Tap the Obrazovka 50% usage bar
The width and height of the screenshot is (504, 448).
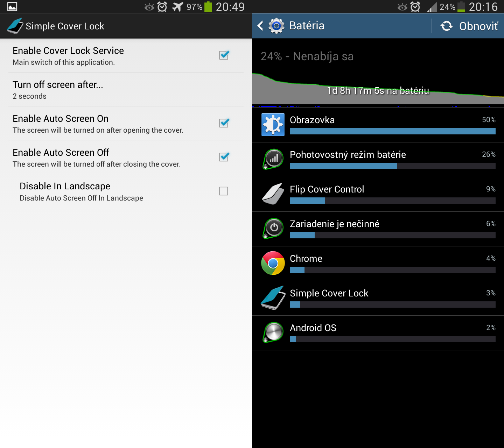point(393,131)
